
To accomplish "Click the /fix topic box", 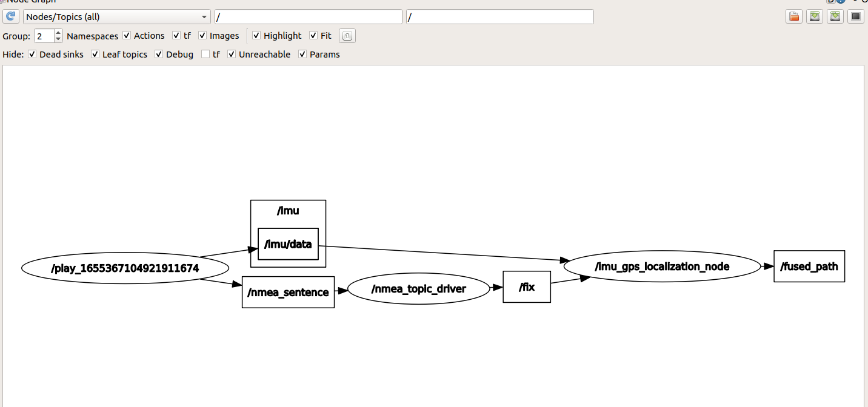I will pos(527,287).
